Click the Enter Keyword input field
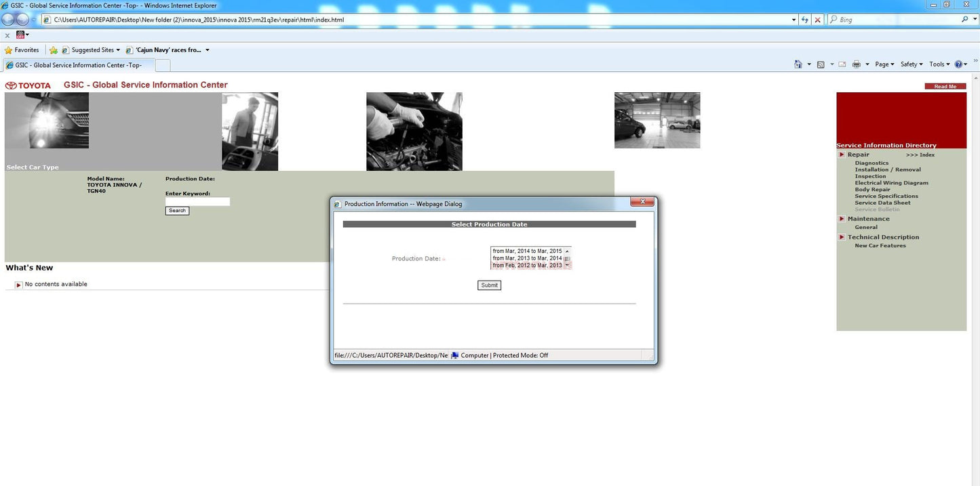980x486 pixels. (x=197, y=201)
